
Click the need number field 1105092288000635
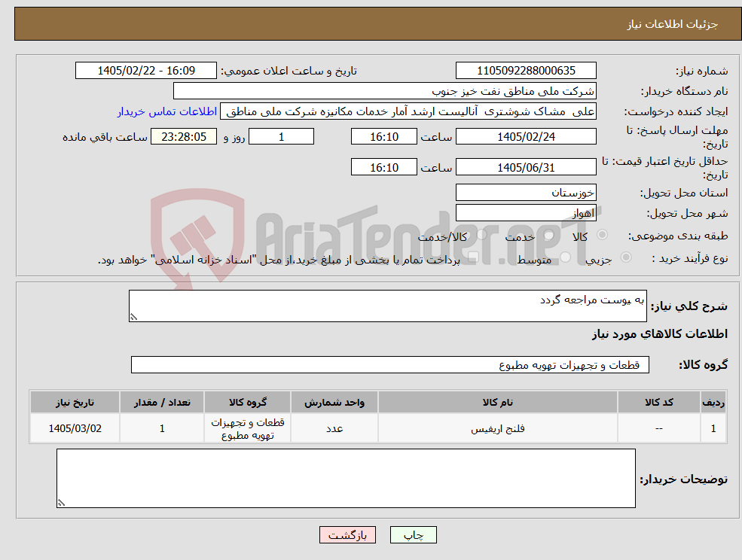pyautogui.click(x=526, y=71)
